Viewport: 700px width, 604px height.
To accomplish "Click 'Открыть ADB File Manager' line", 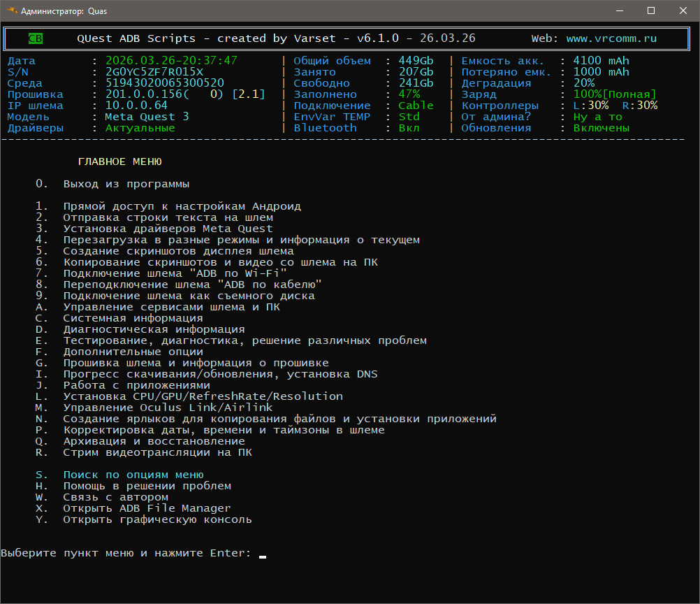I will pos(147,508).
